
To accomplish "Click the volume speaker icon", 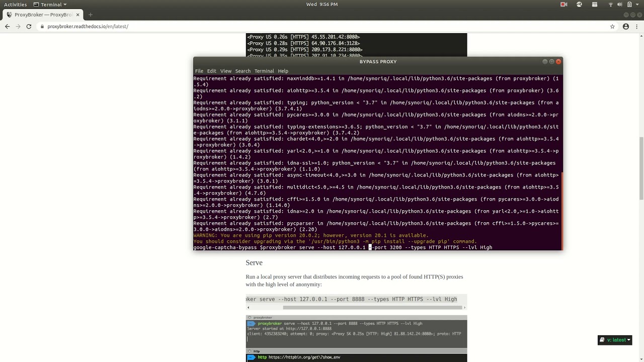I will coord(620,5).
